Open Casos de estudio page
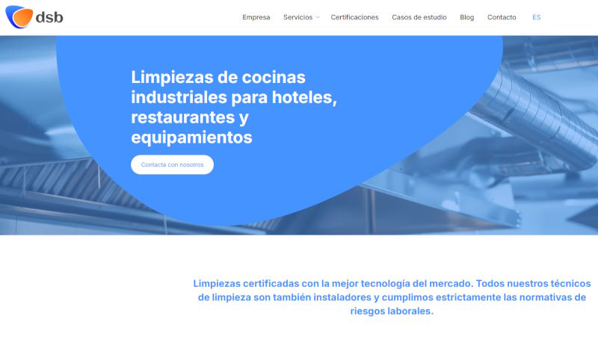The image size is (598, 364). pos(419,17)
